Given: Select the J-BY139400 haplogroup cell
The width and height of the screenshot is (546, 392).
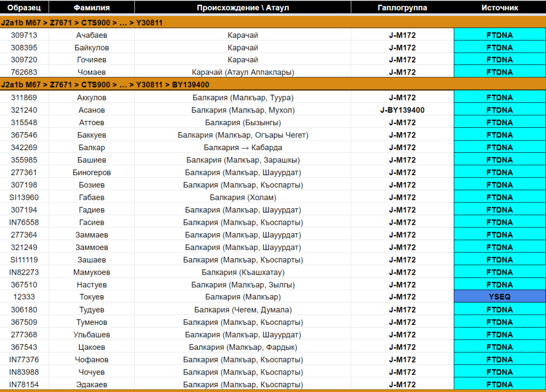Looking at the screenshot, I should click(x=402, y=110).
